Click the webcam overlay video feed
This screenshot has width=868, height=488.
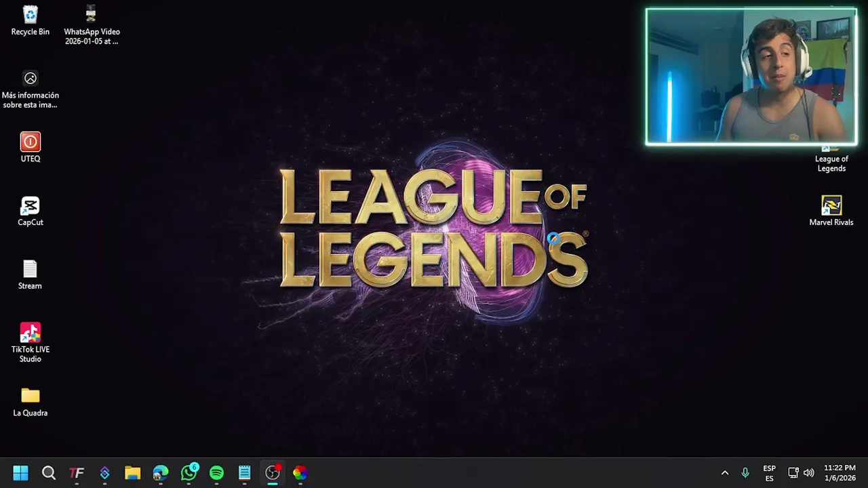[x=751, y=77]
